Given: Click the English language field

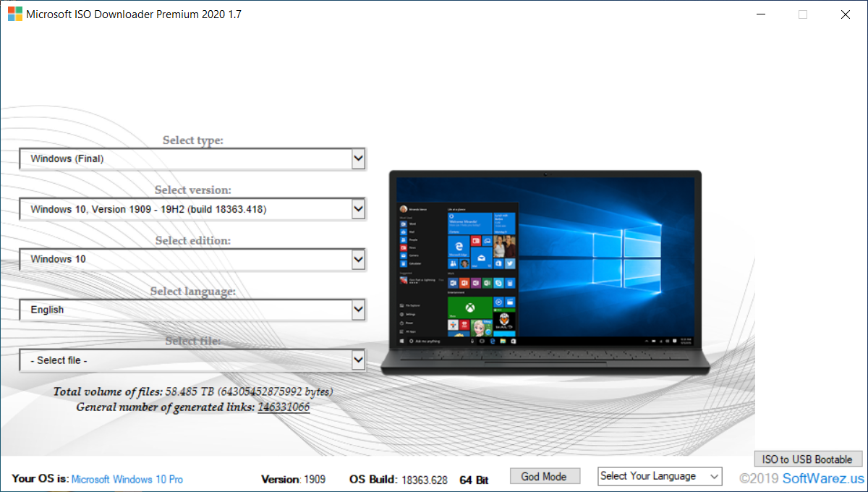Looking at the screenshot, I should pyautogui.click(x=192, y=310).
